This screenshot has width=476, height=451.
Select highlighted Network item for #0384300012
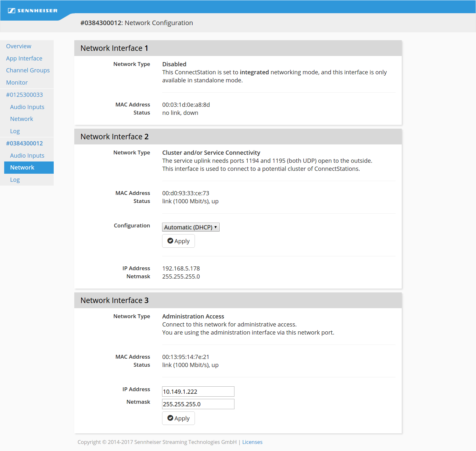point(22,168)
